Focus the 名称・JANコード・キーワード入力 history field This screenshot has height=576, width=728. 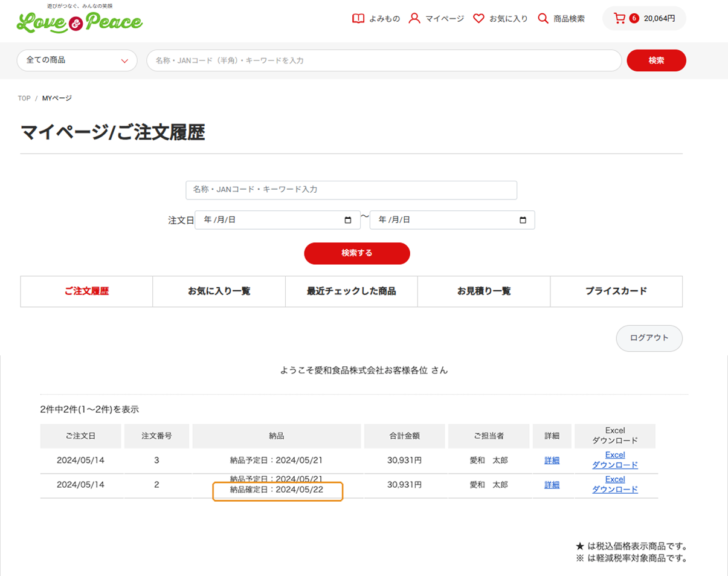coord(351,190)
